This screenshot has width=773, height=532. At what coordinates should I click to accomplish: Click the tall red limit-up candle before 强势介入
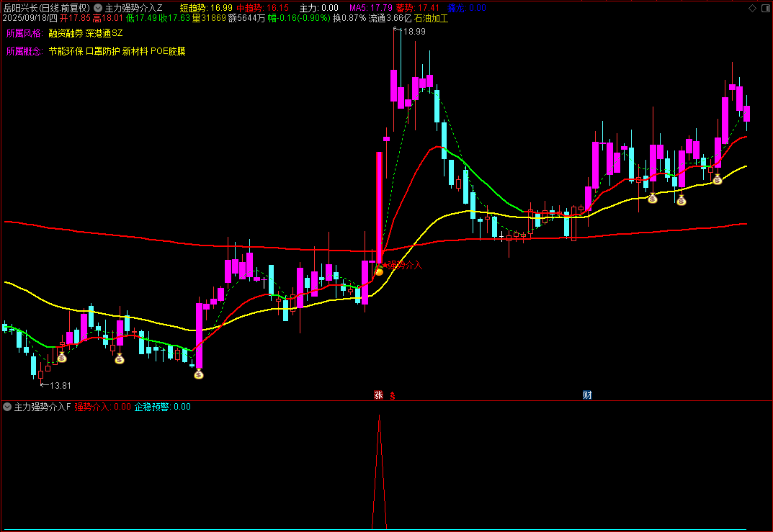[x=379, y=207]
